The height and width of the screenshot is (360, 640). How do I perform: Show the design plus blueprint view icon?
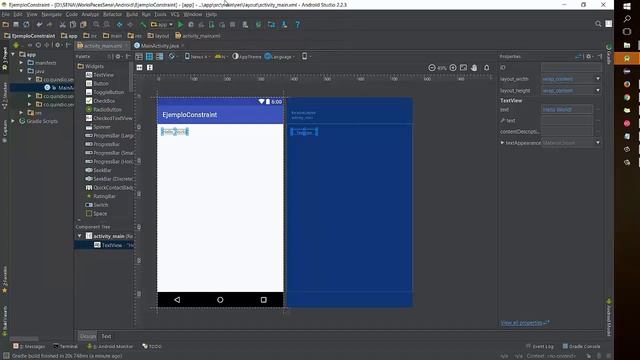point(160,57)
